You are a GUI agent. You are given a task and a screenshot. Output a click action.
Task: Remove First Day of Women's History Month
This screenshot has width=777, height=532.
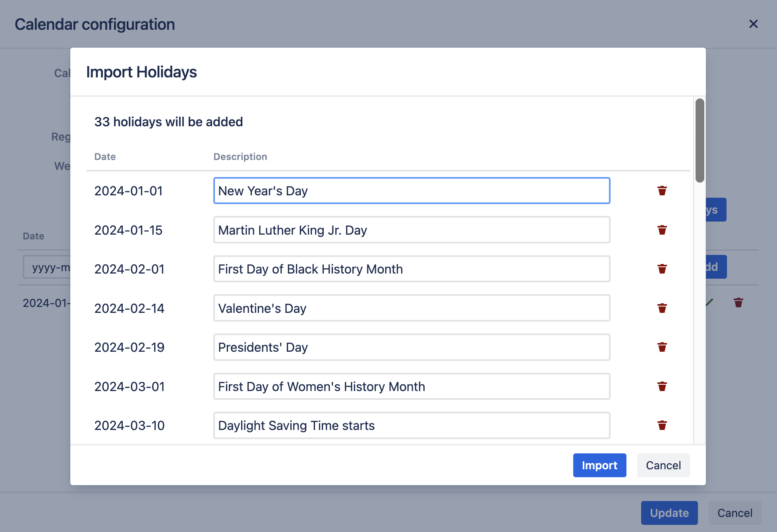(662, 386)
